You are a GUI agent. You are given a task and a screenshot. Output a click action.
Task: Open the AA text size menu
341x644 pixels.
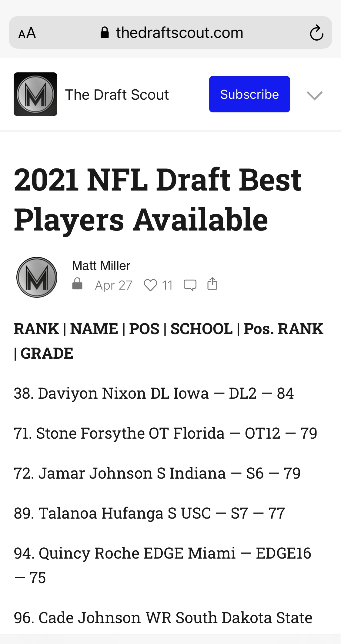[27, 33]
